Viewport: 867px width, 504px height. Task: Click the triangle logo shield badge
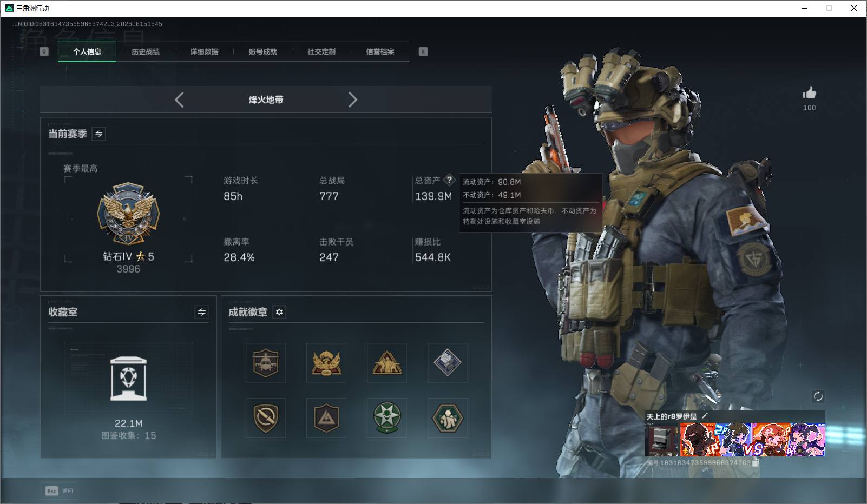point(326,418)
